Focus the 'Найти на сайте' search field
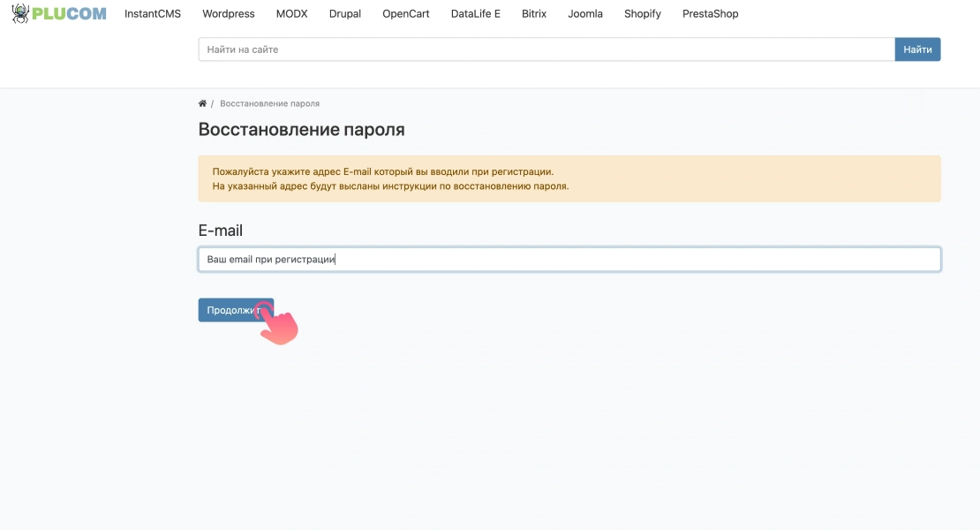This screenshot has height=530, width=980. click(547, 49)
